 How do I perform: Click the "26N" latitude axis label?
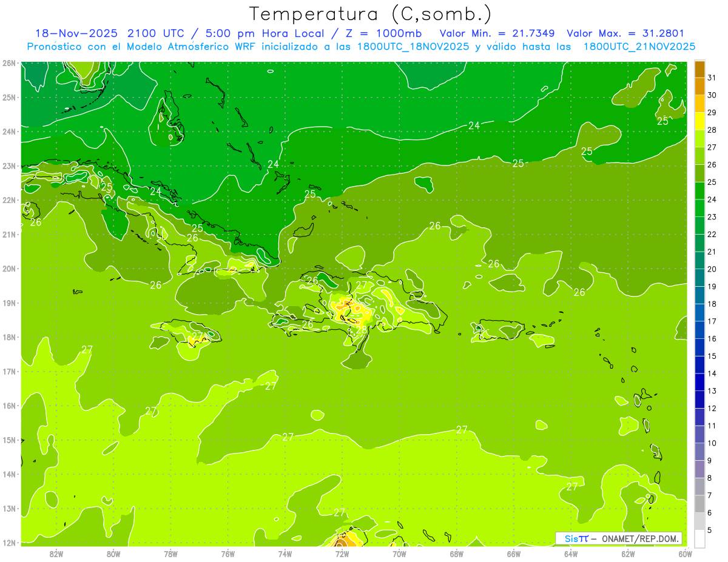point(8,63)
